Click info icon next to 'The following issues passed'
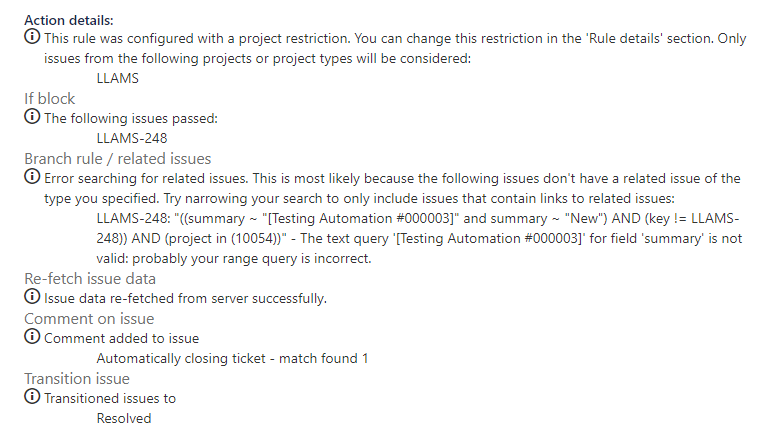Screen dimensions: 761x434 [32, 117]
